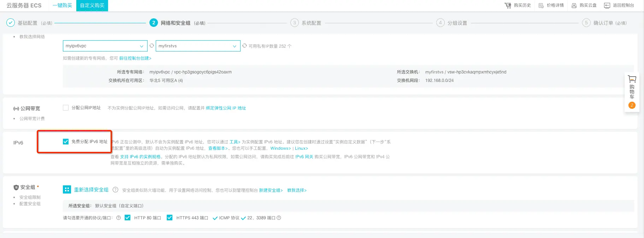Click the 22、3389 端口 checkmark
Image resolution: width=644 pixels, height=238 pixels.
[x=243, y=218]
